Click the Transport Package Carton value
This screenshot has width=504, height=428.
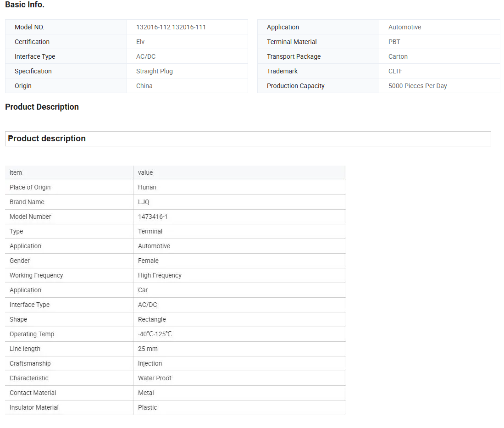click(x=398, y=56)
